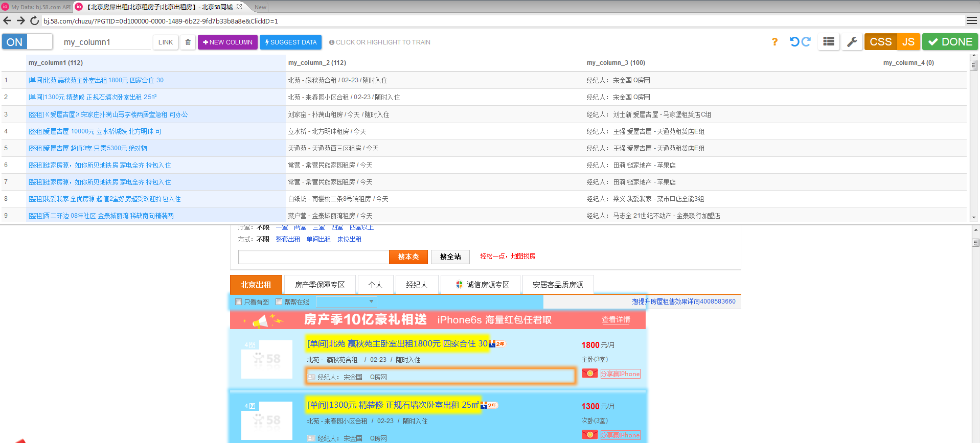Focus the page search text box
Screen dimensions: 980x443
313,257
